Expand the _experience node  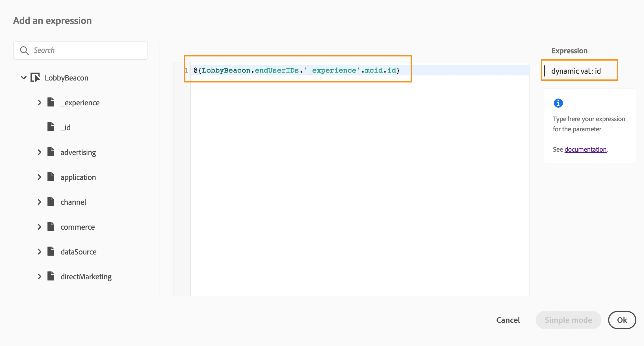coord(40,103)
